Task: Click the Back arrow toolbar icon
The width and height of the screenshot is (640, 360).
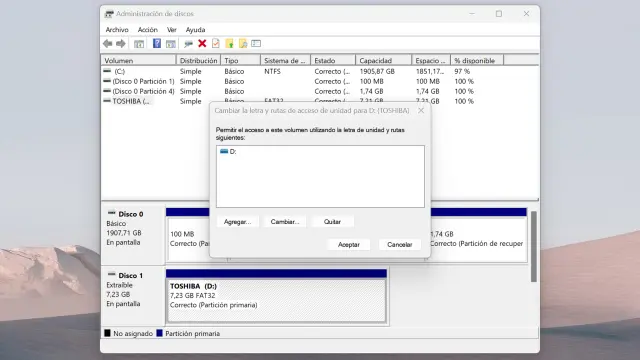Action: click(x=108, y=44)
